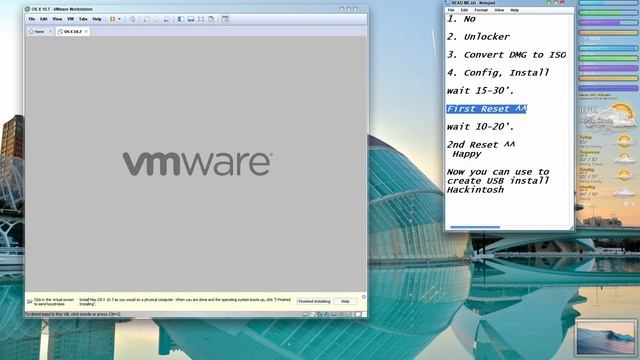Image resolution: width=640 pixels, height=360 pixels.
Task: Click the keyboard hint icon in the info bar
Action: (x=30, y=302)
